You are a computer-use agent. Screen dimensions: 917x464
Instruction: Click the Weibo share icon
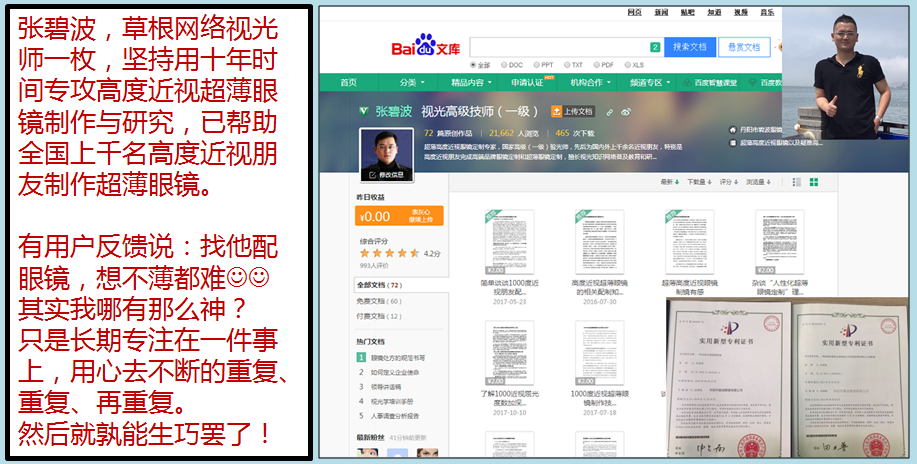pyautogui.click(x=626, y=112)
